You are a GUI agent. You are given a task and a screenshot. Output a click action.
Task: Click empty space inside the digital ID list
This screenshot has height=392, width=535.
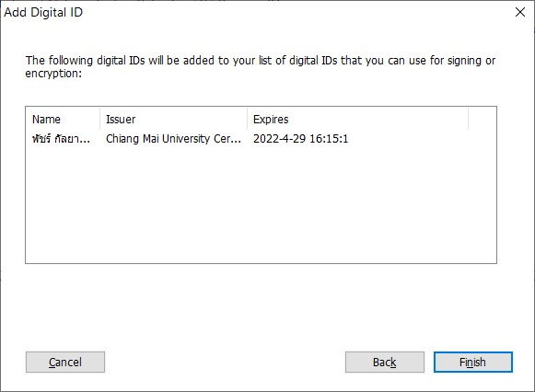click(261, 204)
